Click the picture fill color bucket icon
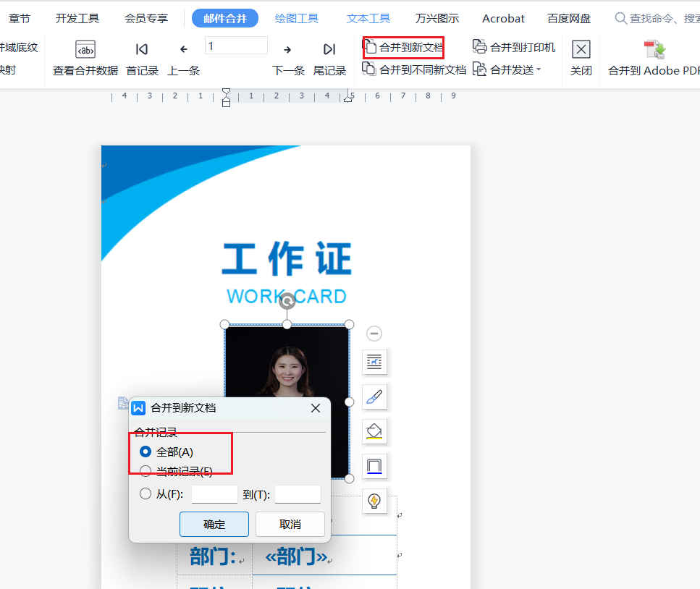The image size is (700, 589). (x=374, y=431)
